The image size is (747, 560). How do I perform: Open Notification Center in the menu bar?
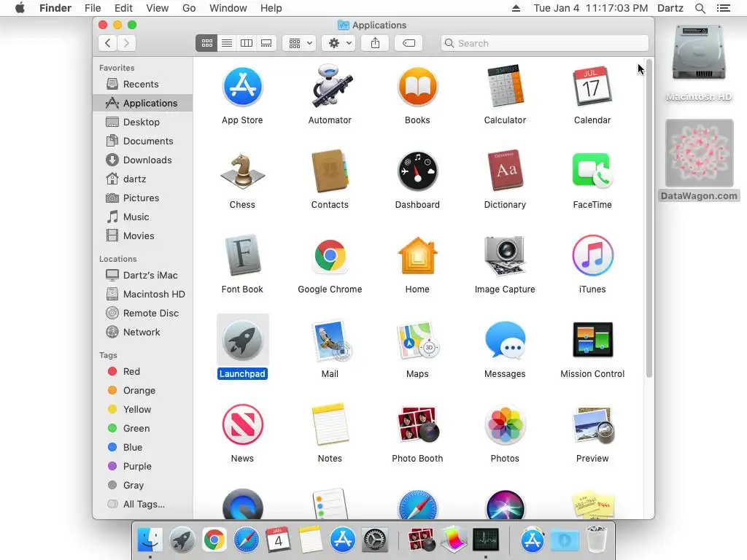[x=724, y=8]
